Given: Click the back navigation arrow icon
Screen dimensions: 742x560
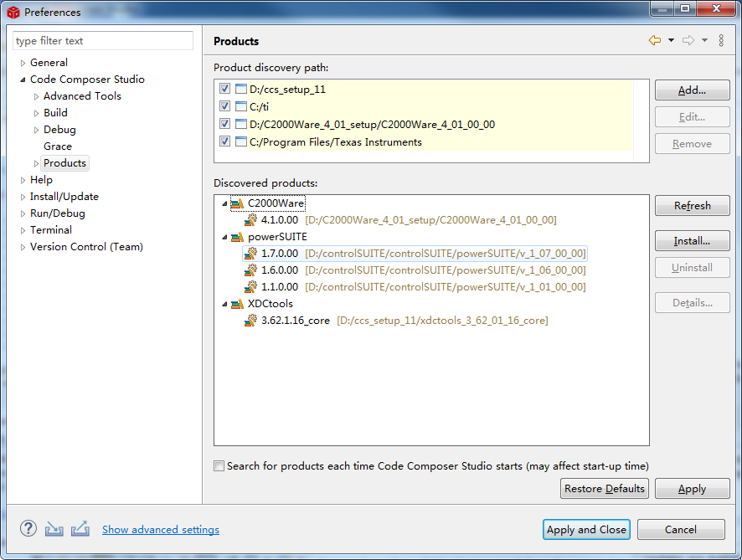Looking at the screenshot, I should click(x=654, y=41).
